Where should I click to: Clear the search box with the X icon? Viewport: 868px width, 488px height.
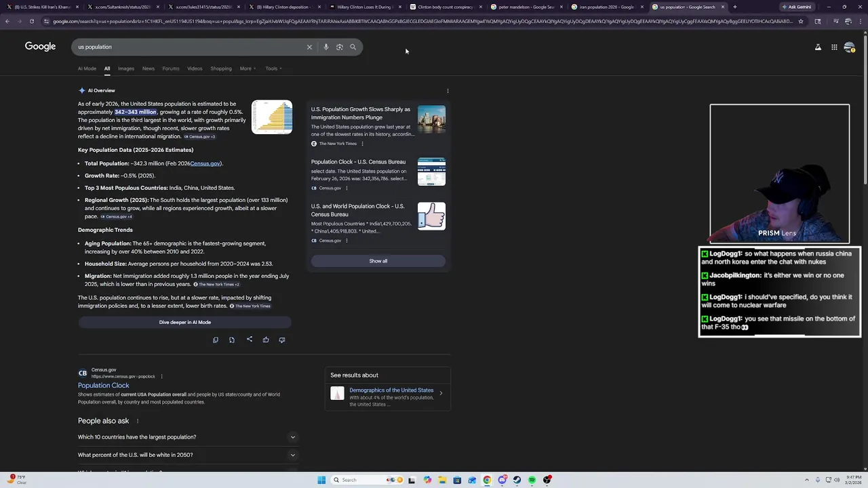tap(309, 47)
